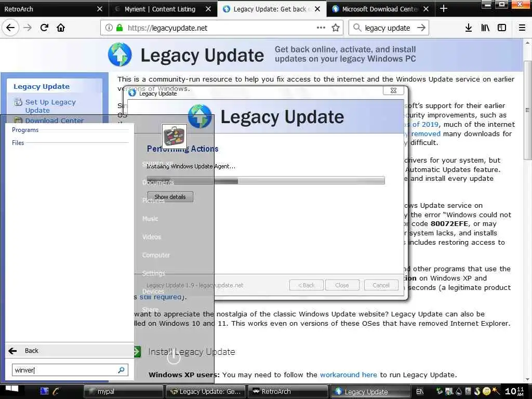
Task: Show site information via the info icon
Action: 109,28
